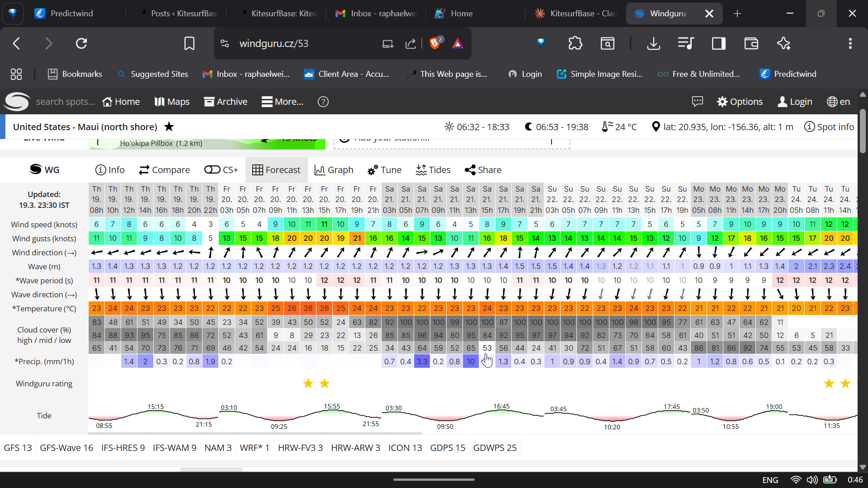Click the Windguru logo to go home
The width and height of the screenshot is (868, 488).
click(x=17, y=101)
